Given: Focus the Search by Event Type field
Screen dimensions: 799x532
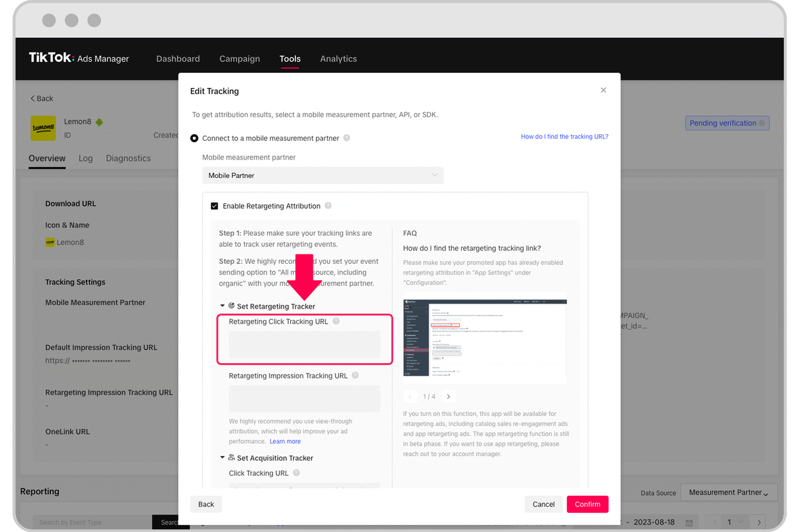Looking at the screenshot, I should pos(92,522).
